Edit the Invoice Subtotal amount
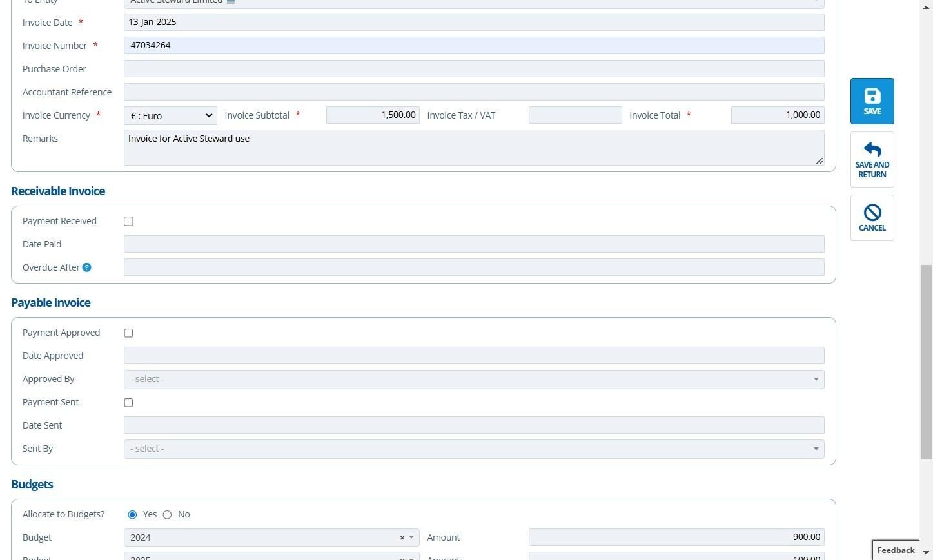Viewport: 933px width, 560px height. [x=373, y=115]
